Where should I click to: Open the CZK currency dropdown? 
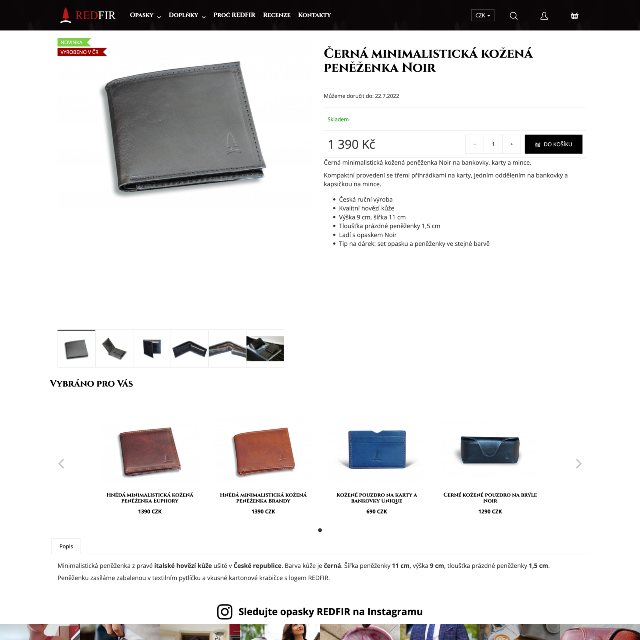[x=483, y=15]
